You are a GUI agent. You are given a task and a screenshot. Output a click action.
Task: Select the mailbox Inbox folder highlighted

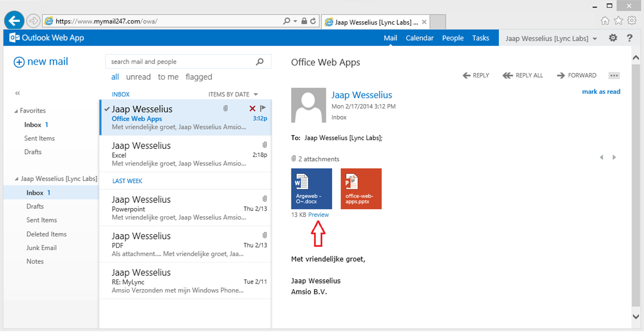pos(51,193)
